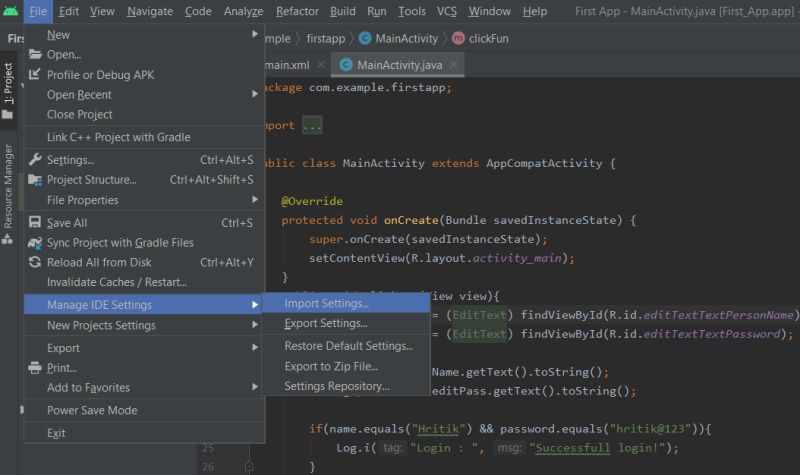Open the Build menu
This screenshot has width=800, height=475.
pos(342,11)
